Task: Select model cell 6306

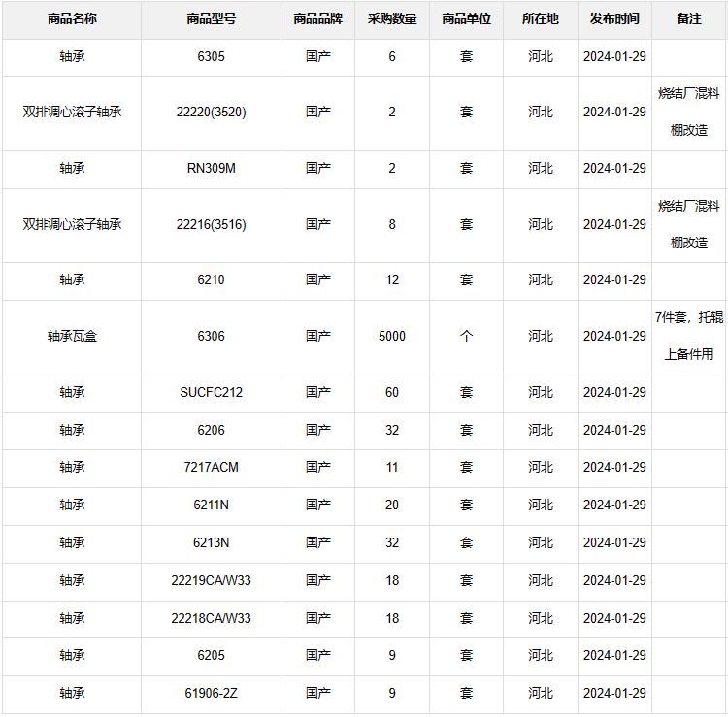Action: coord(212,337)
